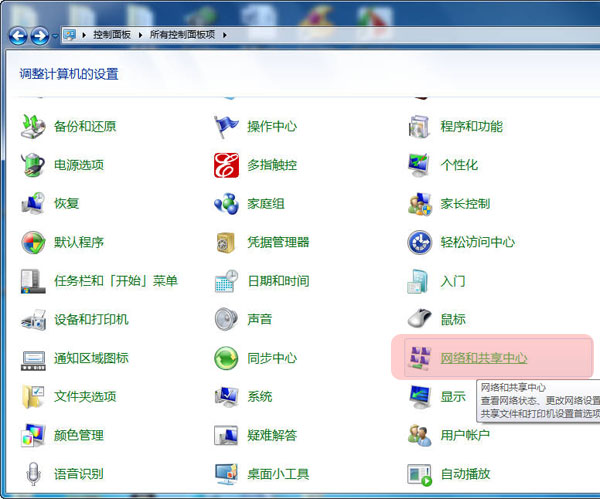Click the 个性化 icon
The height and width of the screenshot is (499, 600).
click(x=420, y=165)
